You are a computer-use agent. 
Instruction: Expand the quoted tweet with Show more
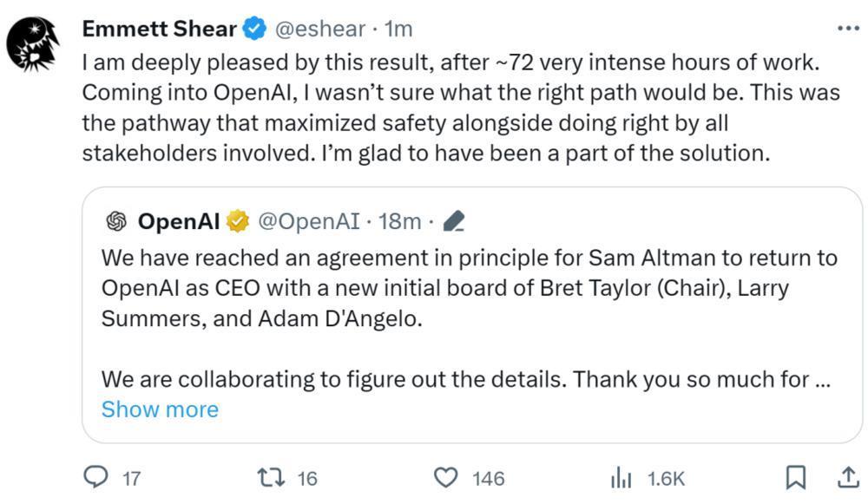tap(159, 409)
